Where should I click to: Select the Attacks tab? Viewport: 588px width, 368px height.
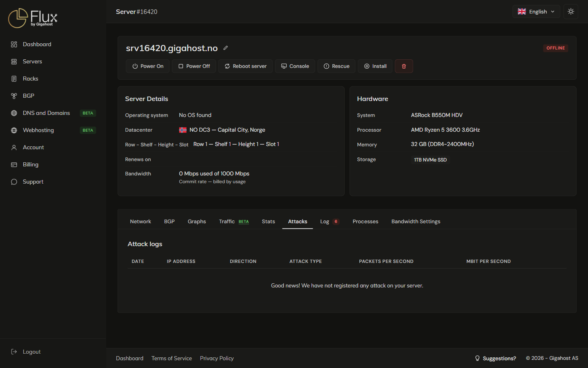point(298,222)
